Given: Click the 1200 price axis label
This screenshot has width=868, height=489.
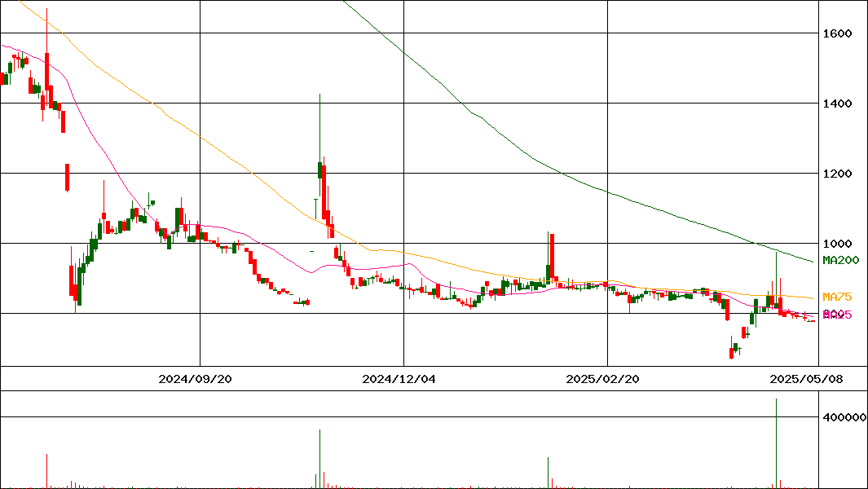Looking at the screenshot, I should coord(837,174).
